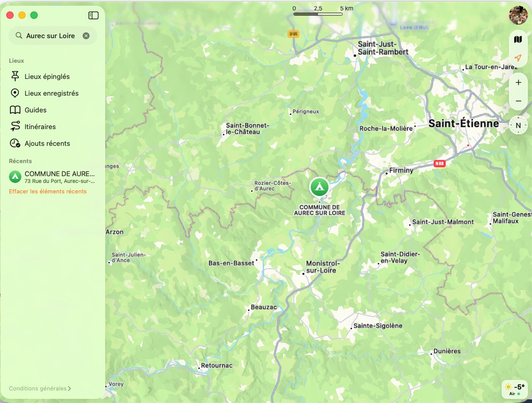Screen dimensions: 532x403
Task: Click the green campground map pin
Action: coord(319,187)
